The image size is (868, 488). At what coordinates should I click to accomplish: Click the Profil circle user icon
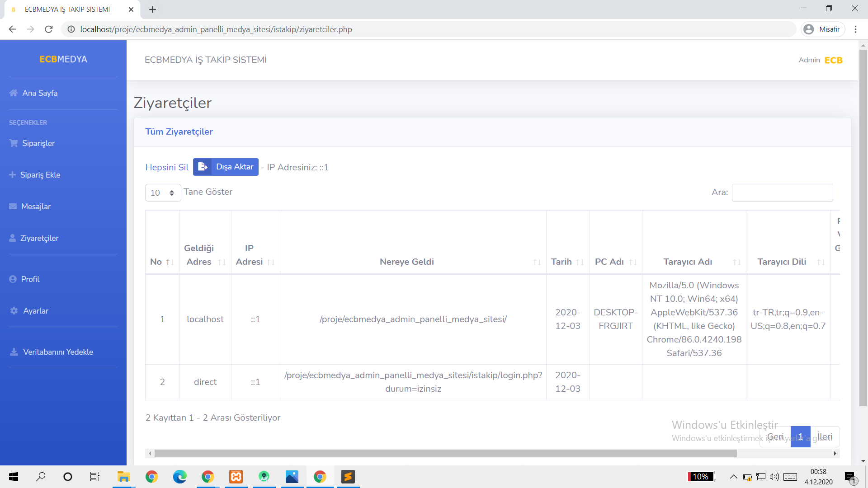click(x=13, y=279)
